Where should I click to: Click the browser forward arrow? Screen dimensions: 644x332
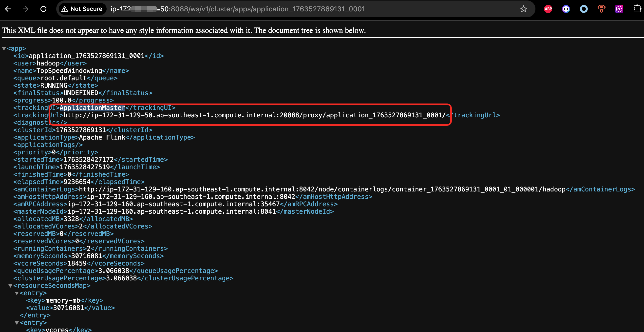pyautogui.click(x=25, y=9)
